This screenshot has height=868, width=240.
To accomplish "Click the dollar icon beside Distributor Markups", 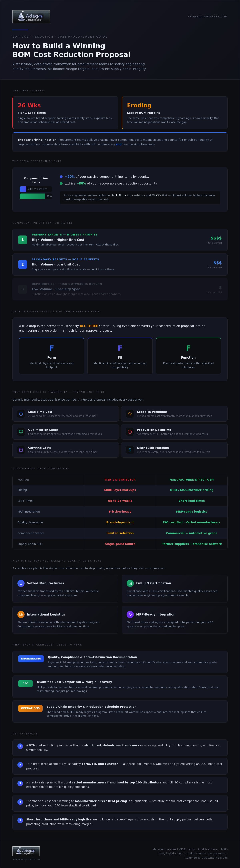I will pyautogui.click(x=130, y=450).
